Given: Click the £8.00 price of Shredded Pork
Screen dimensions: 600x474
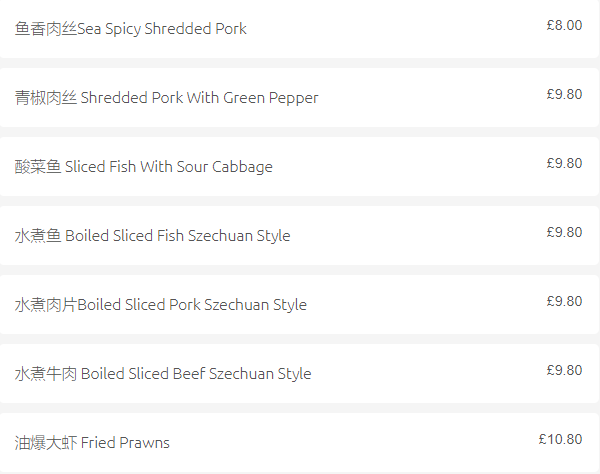Looking at the screenshot, I should (564, 25).
